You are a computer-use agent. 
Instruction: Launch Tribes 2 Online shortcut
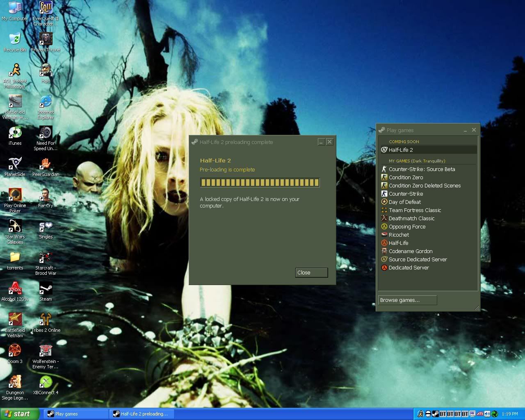pos(46,323)
